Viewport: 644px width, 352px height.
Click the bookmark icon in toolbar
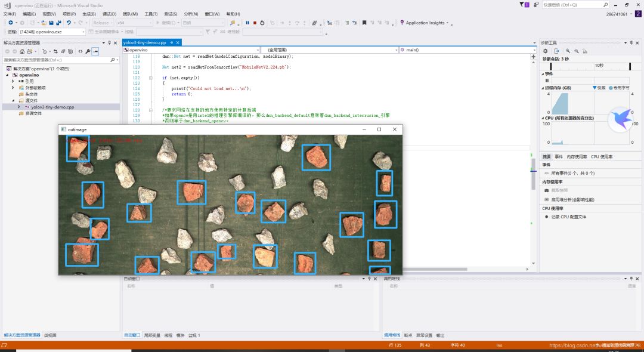364,23
